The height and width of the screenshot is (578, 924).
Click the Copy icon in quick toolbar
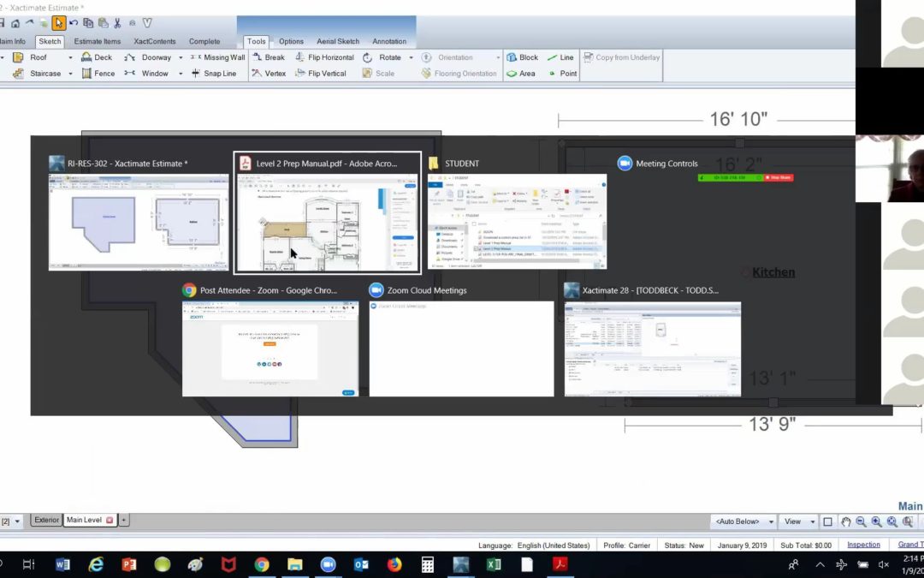[x=88, y=23]
